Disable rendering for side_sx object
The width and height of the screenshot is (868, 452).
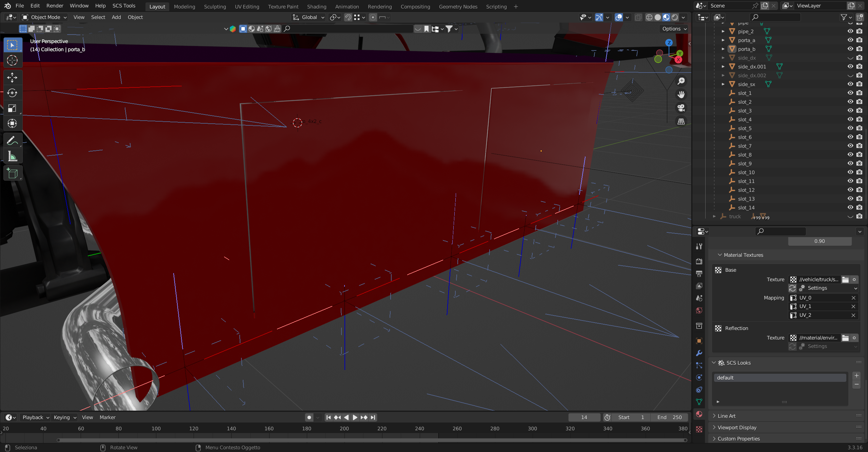tap(859, 84)
